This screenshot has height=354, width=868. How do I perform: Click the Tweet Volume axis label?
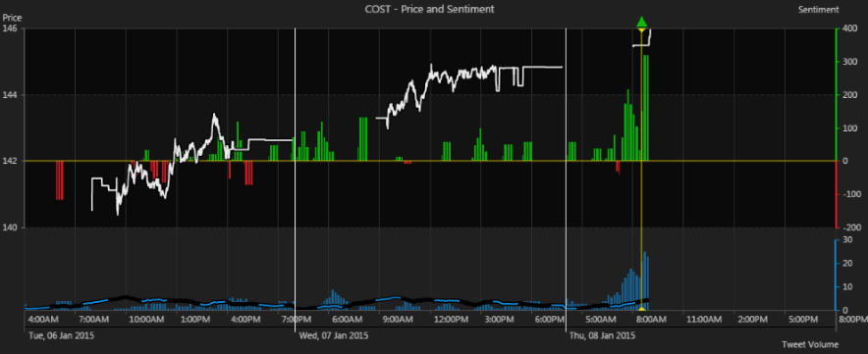(810, 344)
